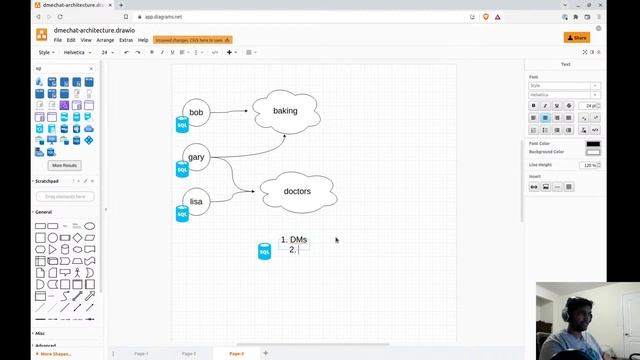
Task: Click the Undo arrow in the toolbar
Action: pyautogui.click(x=127, y=52)
